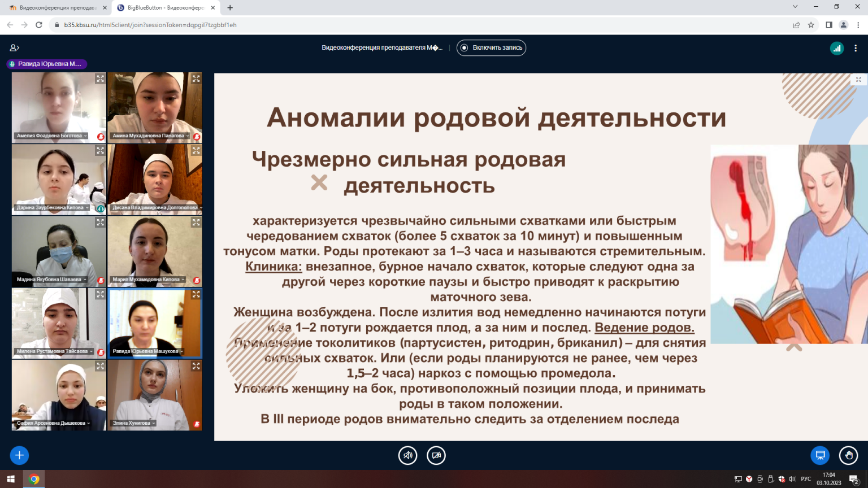Open Chrome side panel icon

point(829,25)
